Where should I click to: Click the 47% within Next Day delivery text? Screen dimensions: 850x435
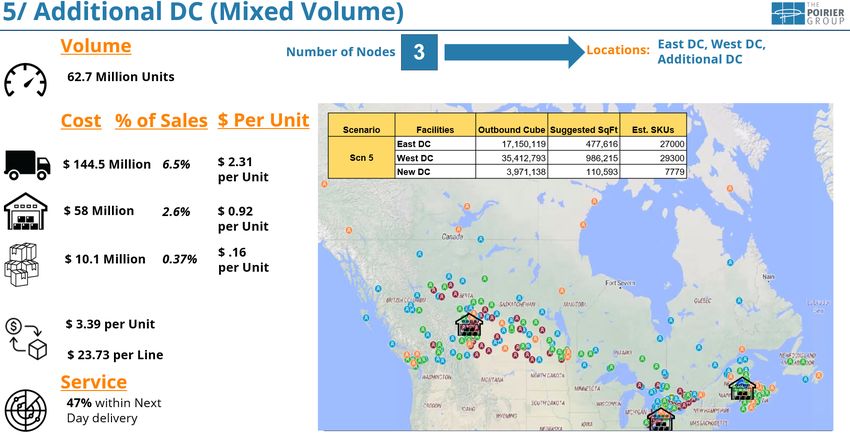(x=114, y=411)
